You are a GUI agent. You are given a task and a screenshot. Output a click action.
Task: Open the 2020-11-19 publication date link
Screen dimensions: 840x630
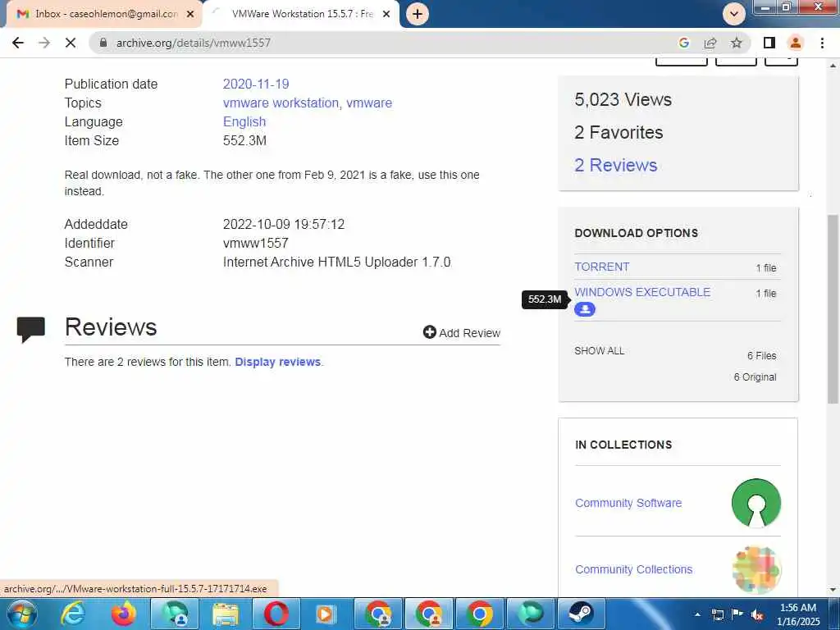pos(256,84)
